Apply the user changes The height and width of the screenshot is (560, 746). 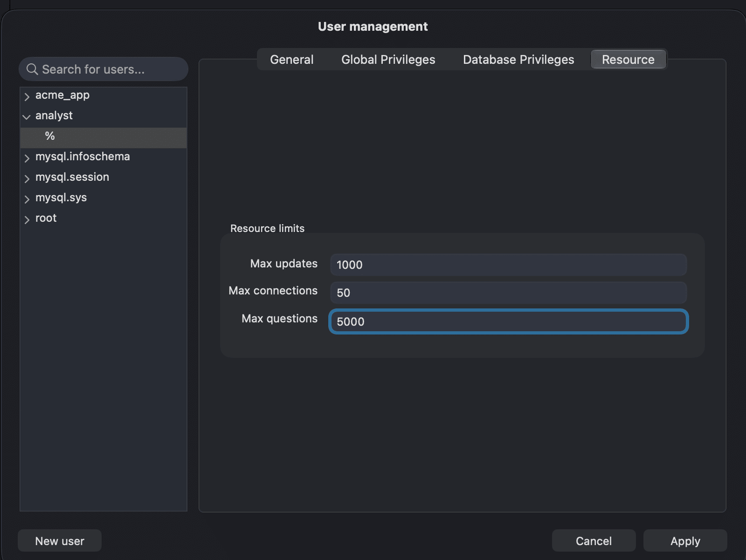tap(685, 540)
